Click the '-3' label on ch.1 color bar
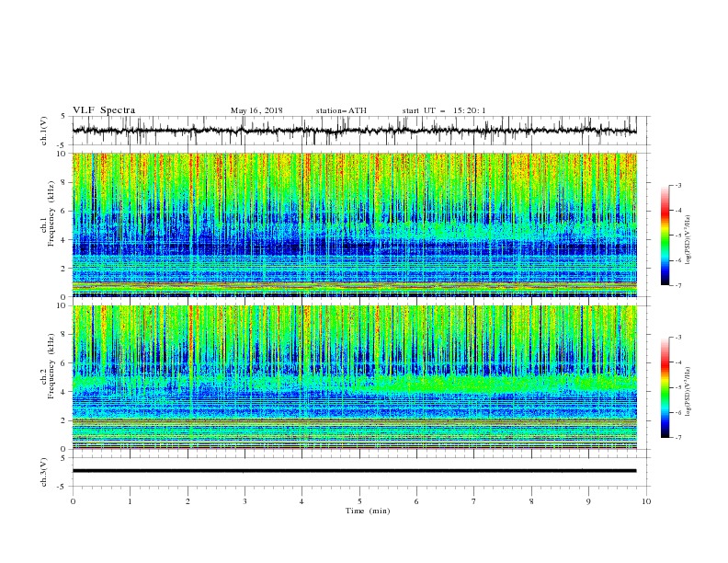Viewport: 728px width, 563px height. [678, 185]
